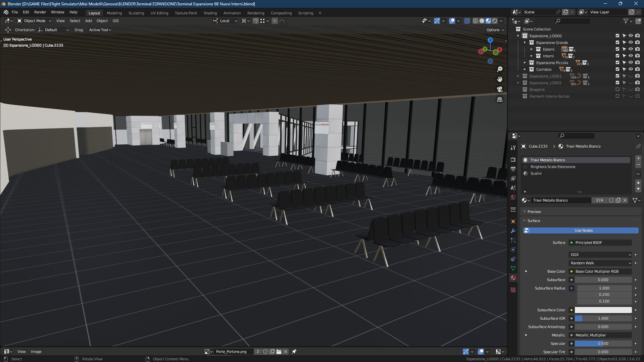644x362 pixels.
Task: Hide Corridoio collection in viewport
Action: 631,69
